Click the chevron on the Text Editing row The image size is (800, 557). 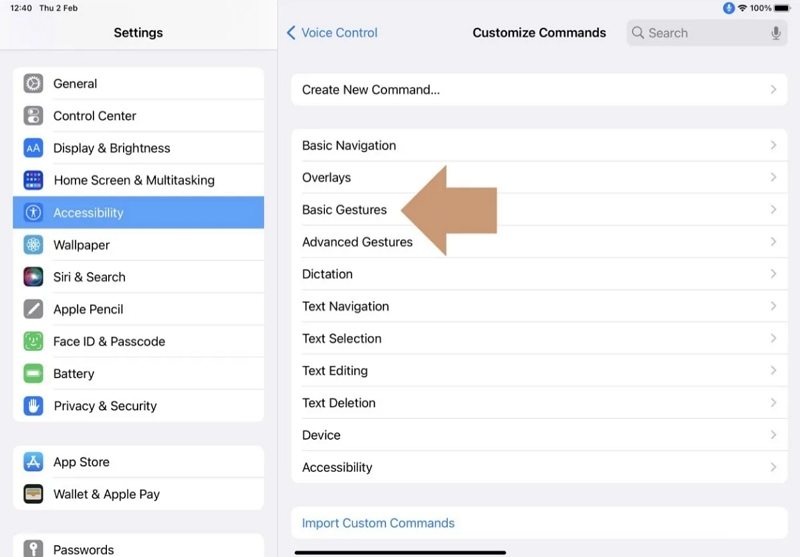point(773,370)
